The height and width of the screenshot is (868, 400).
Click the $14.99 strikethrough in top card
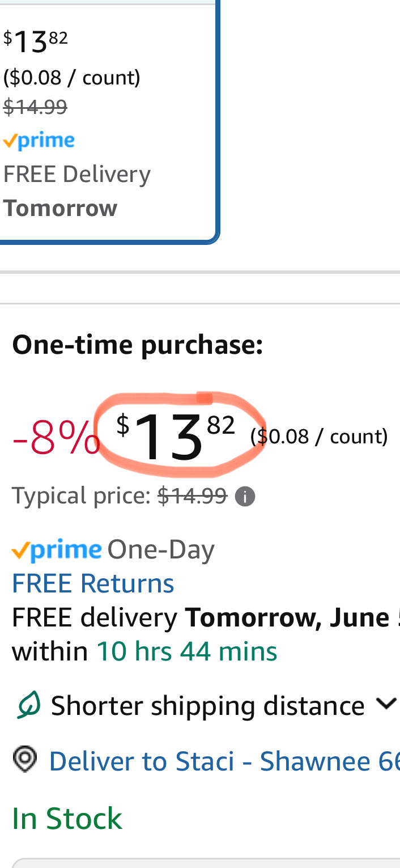35,107
